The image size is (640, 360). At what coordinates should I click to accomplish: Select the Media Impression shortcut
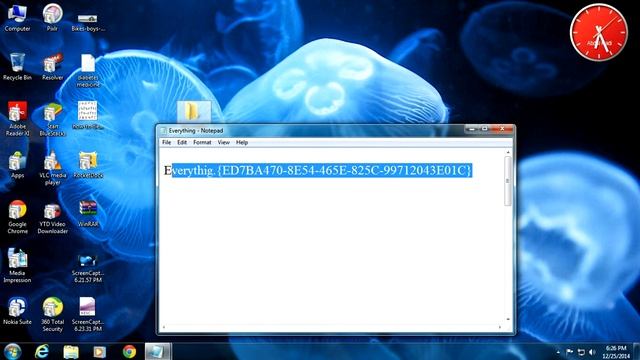[x=17, y=266]
